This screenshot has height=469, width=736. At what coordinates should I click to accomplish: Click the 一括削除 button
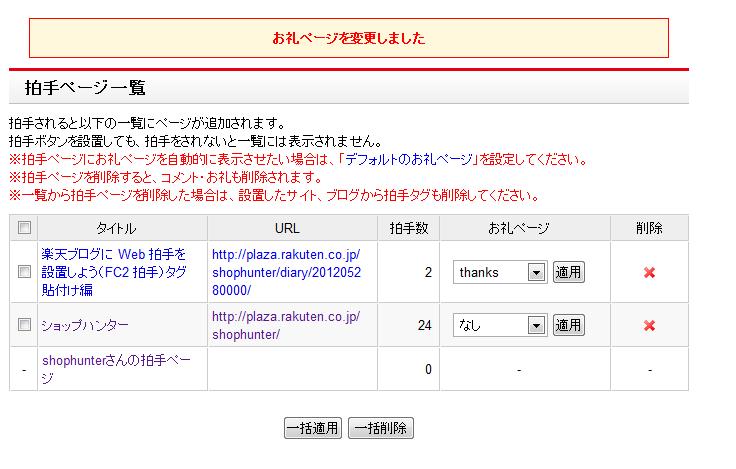[380, 428]
